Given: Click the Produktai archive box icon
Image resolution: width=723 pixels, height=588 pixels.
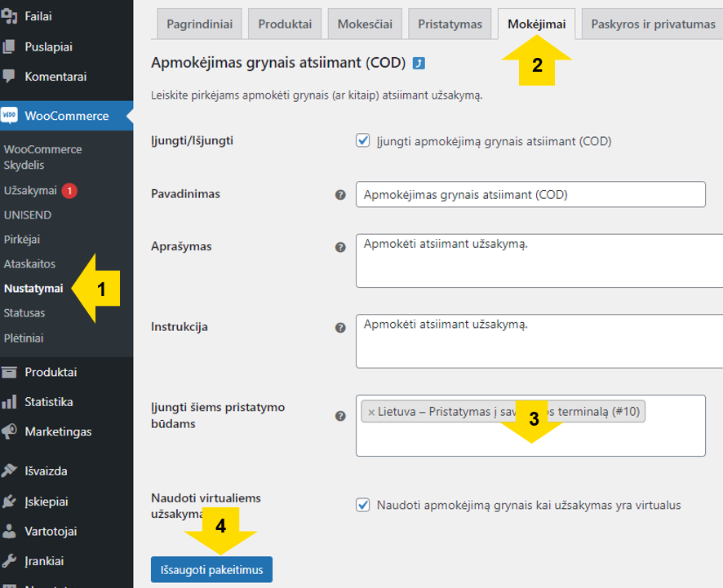Looking at the screenshot, I should point(9,372).
